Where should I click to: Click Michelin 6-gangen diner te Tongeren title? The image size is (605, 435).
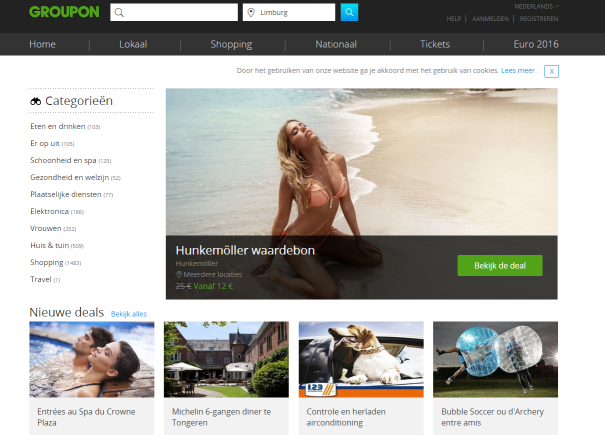coord(221,417)
